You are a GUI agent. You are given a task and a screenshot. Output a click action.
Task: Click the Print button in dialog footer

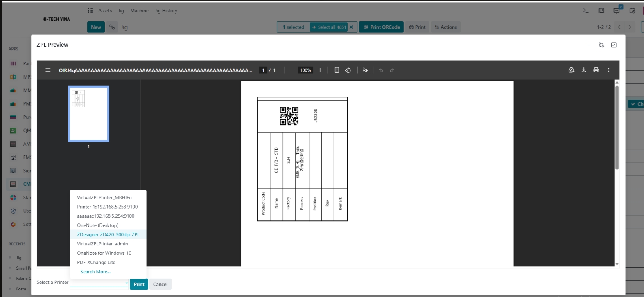(x=139, y=284)
